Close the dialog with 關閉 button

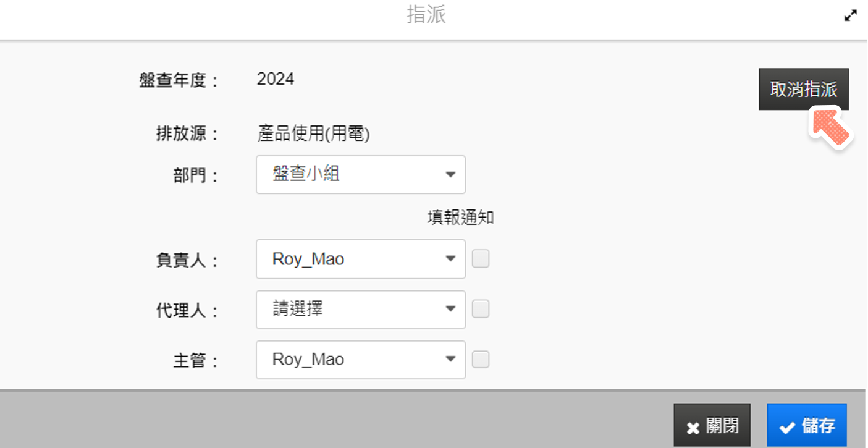point(712,426)
